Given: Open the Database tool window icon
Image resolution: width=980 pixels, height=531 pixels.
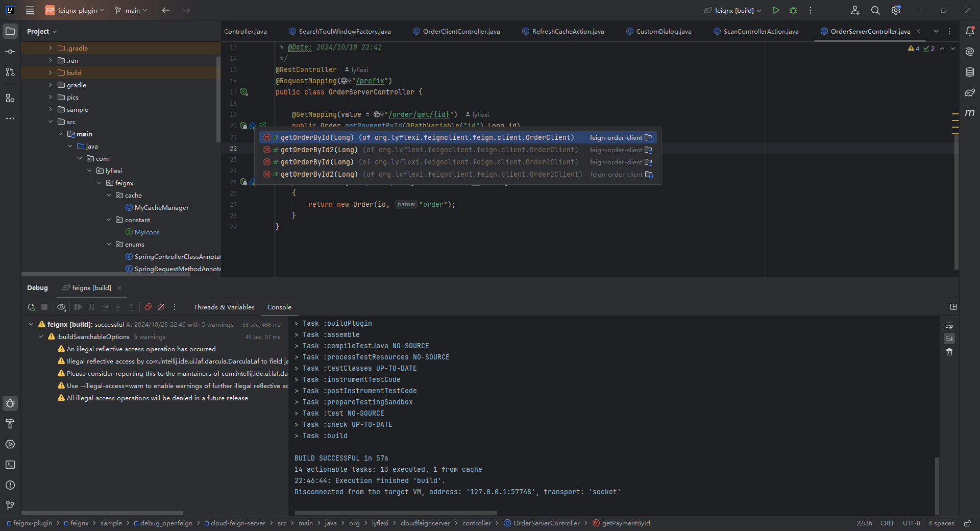Looking at the screenshot, I should coord(970,72).
